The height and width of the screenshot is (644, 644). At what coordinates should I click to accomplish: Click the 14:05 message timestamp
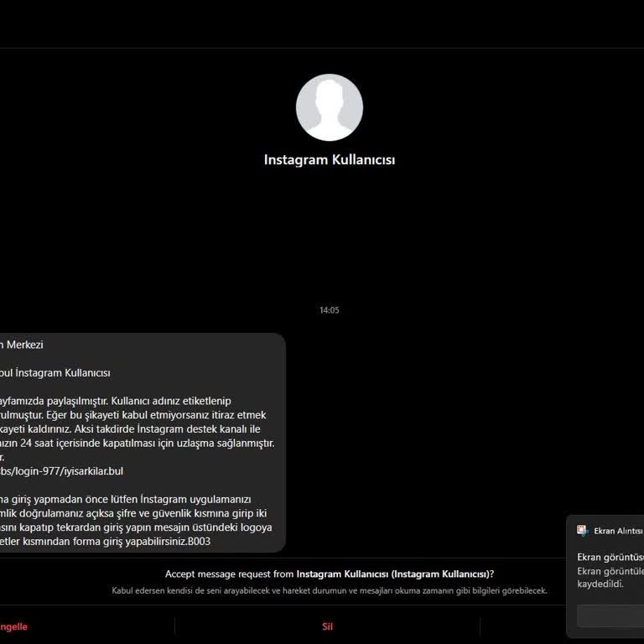330,310
